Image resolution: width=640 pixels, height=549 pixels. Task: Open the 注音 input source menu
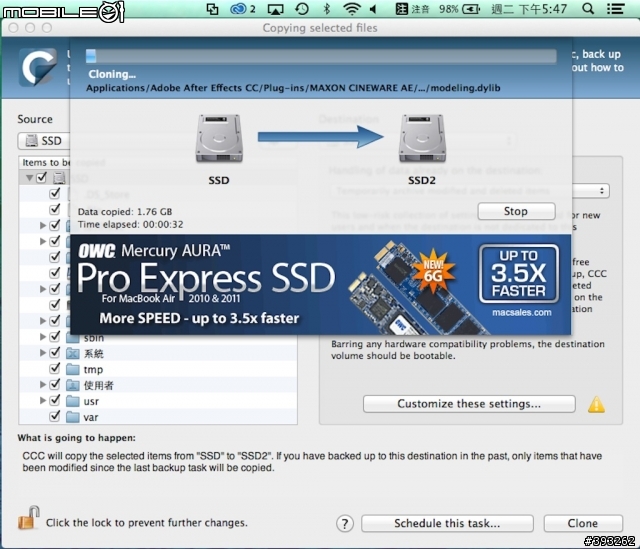click(413, 9)
